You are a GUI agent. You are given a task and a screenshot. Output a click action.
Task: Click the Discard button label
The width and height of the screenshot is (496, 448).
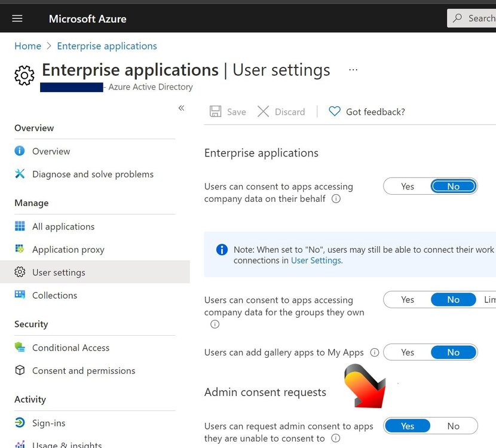tap(290, 112)
